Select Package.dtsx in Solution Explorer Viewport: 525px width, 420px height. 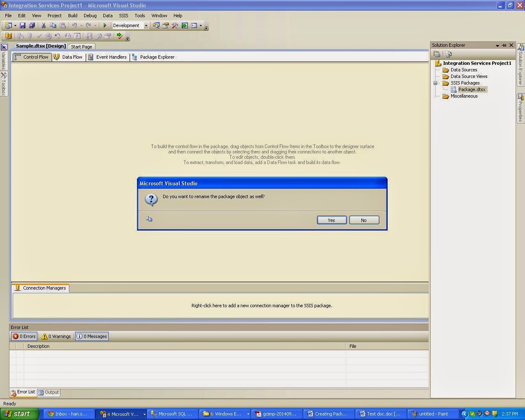click(x=472, y=89)
